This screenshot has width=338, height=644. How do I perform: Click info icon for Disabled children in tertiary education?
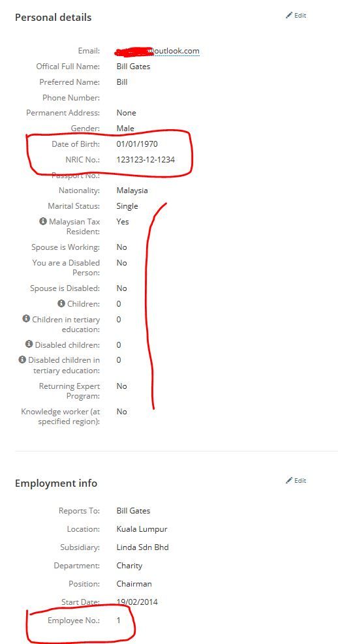point(22,360)
